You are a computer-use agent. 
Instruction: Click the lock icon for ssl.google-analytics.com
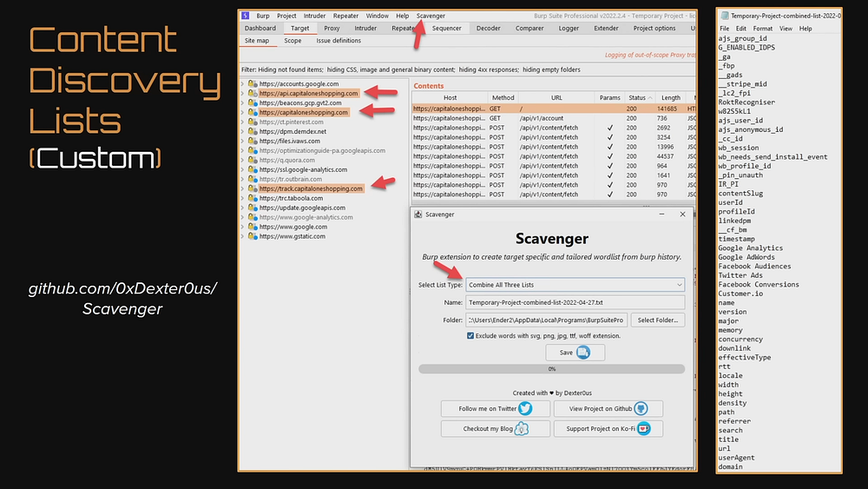(253, 169)
